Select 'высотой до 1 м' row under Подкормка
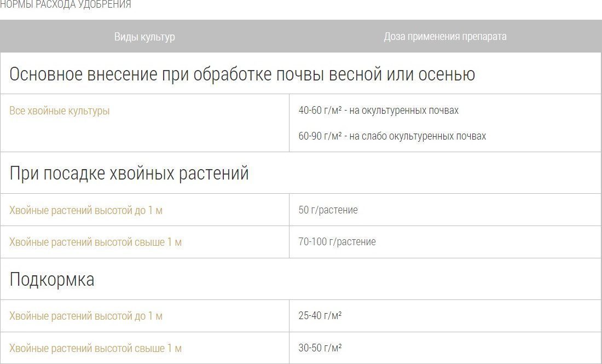Viewport: 602px width, 364px height. [86, 316]
